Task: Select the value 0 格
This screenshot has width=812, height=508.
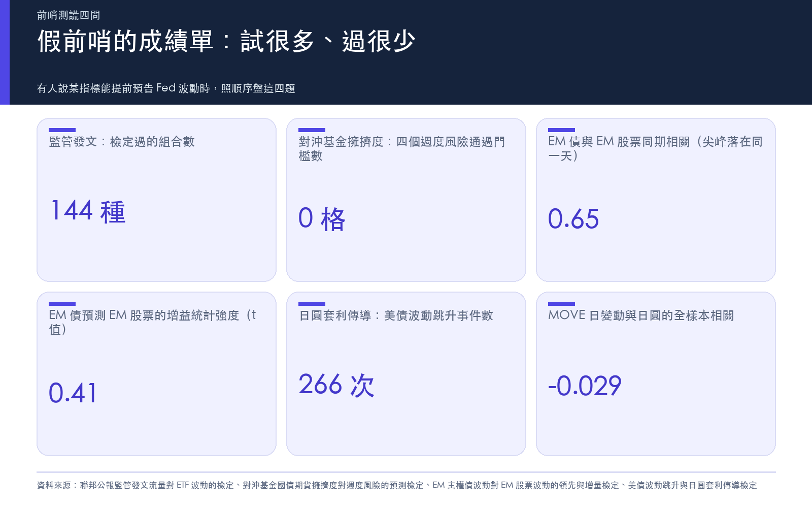Action: pos(322,219)
